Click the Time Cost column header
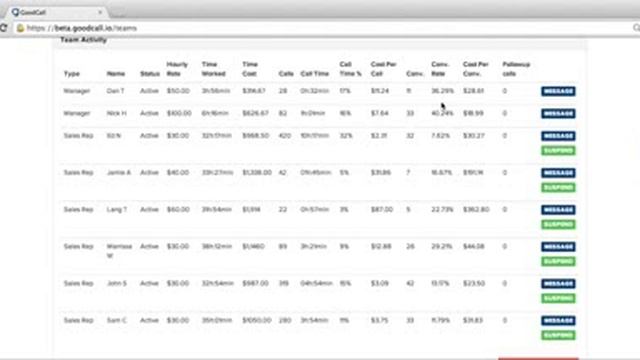The image size is (640, 360). coord(250,69)
